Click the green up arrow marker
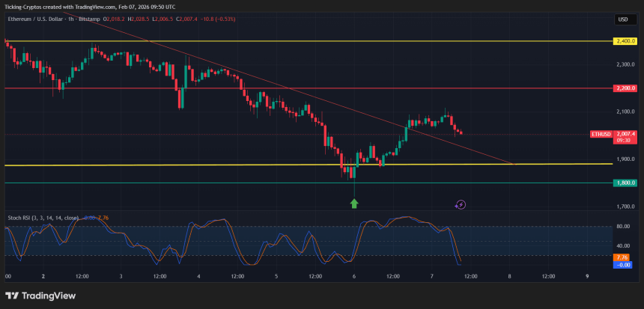The image size is (644, 309). point(354,203)
